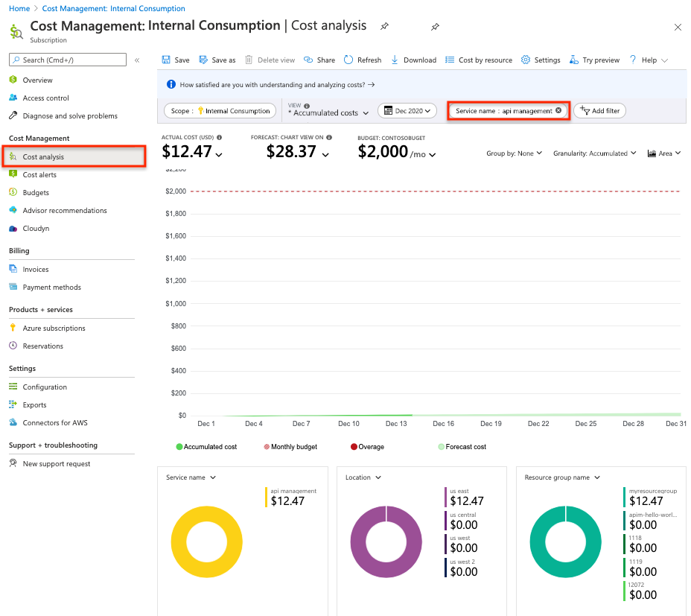Navigate to Budgets menu item
691x616 pixels.
[36, 193]
